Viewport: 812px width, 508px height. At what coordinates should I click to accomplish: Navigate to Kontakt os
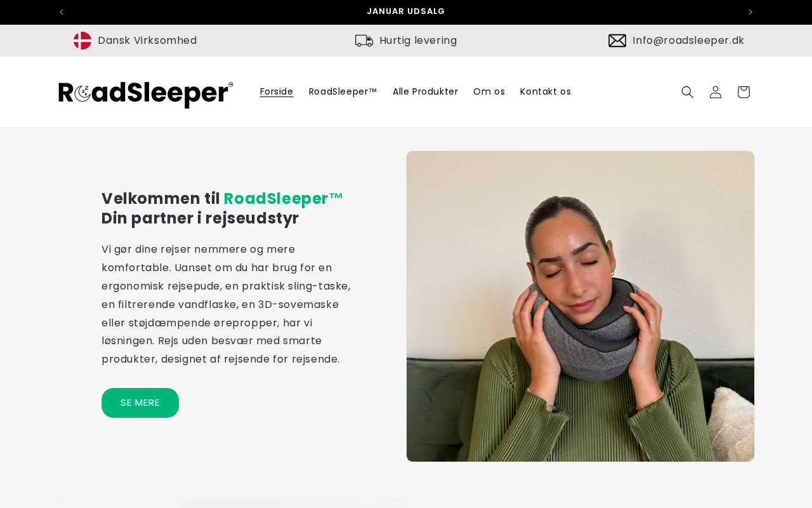(x=546, y=91)
